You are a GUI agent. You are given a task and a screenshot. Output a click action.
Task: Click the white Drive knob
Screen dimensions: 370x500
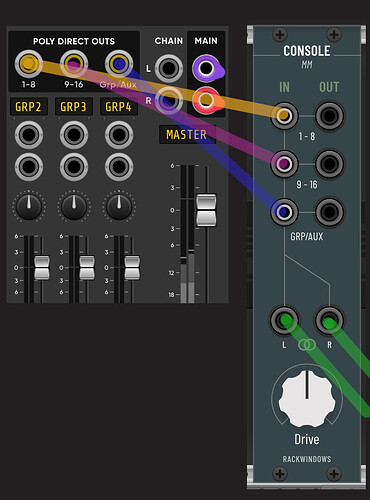coord(307,398)
